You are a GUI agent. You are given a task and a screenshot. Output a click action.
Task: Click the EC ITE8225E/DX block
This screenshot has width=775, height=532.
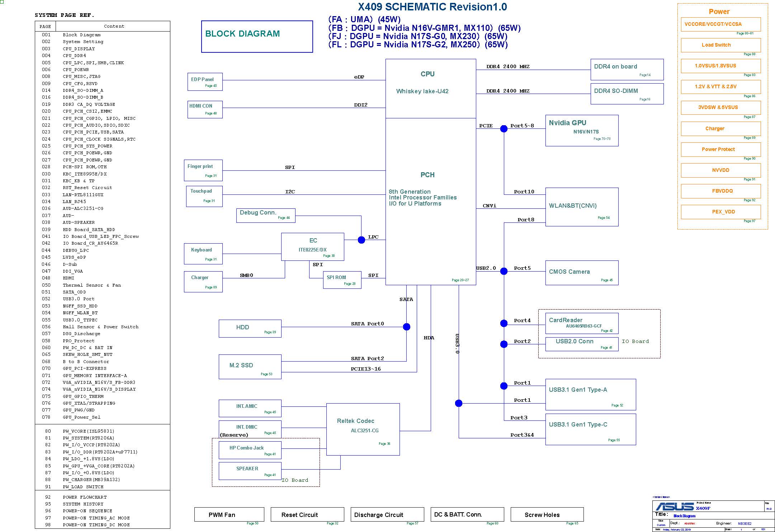(x=312, y=246)
